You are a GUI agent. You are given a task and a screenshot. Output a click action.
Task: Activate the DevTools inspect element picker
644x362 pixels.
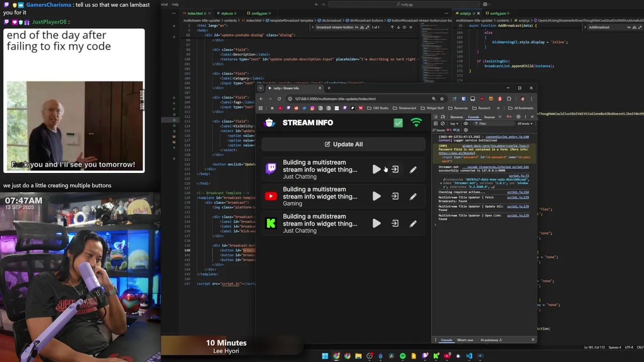click(x=436, y=117)
